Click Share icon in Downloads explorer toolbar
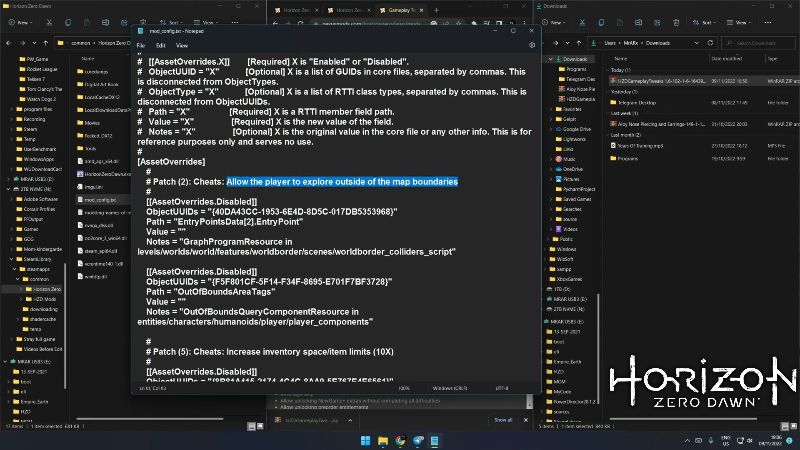Screen dimensions: 800x450 (x=657, y=22)
